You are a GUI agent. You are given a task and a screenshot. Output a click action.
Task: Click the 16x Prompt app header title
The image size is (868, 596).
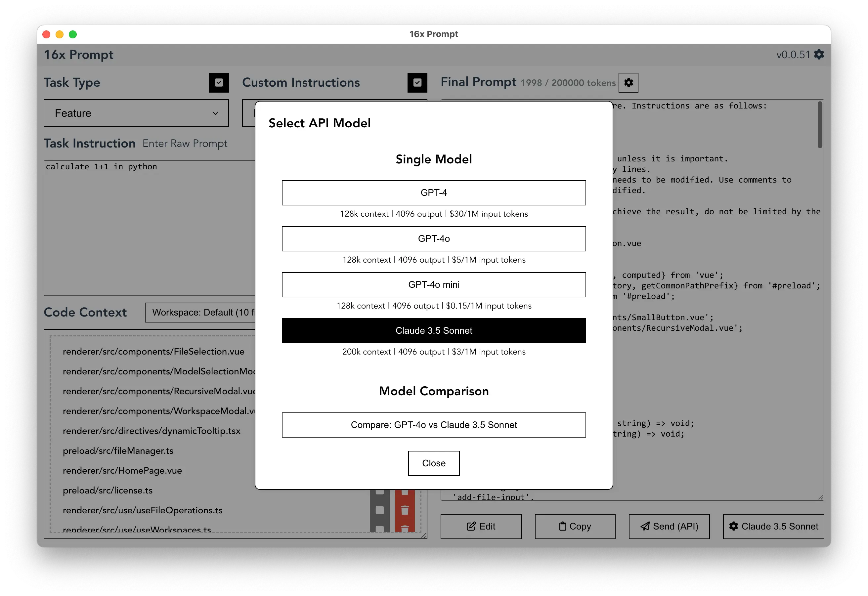(78, 55)
